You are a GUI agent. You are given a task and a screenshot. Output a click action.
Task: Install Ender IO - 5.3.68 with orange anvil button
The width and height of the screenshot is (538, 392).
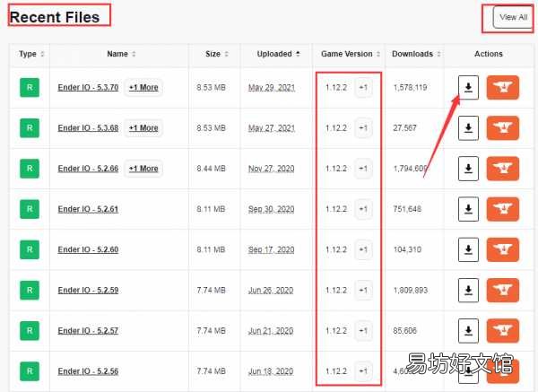tap(503, 128)
